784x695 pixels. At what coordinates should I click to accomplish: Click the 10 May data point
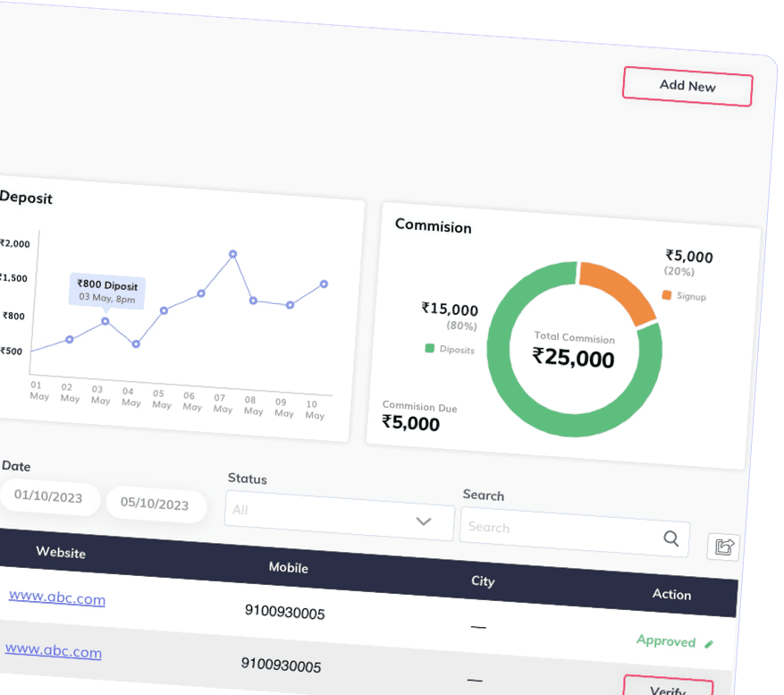point(324,284)
